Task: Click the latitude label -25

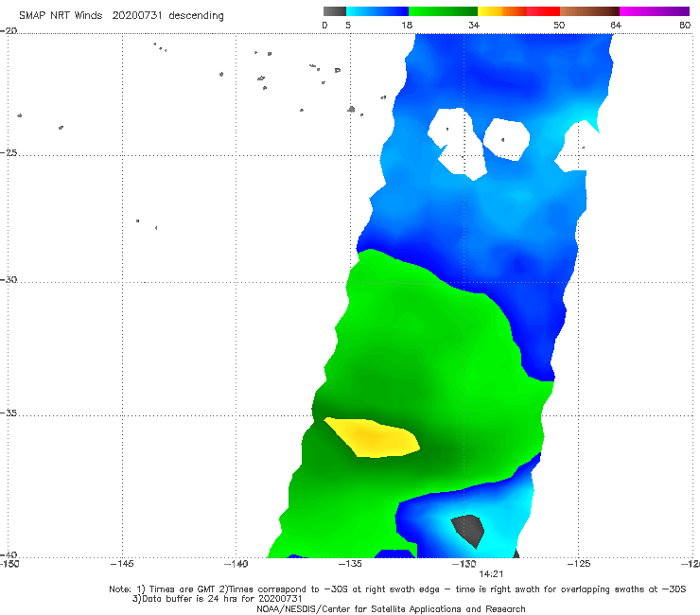Action: coord(9,153)
